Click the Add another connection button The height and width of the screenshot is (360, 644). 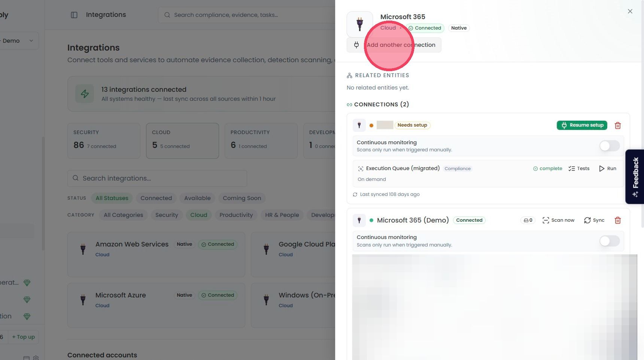click(394, 45)
